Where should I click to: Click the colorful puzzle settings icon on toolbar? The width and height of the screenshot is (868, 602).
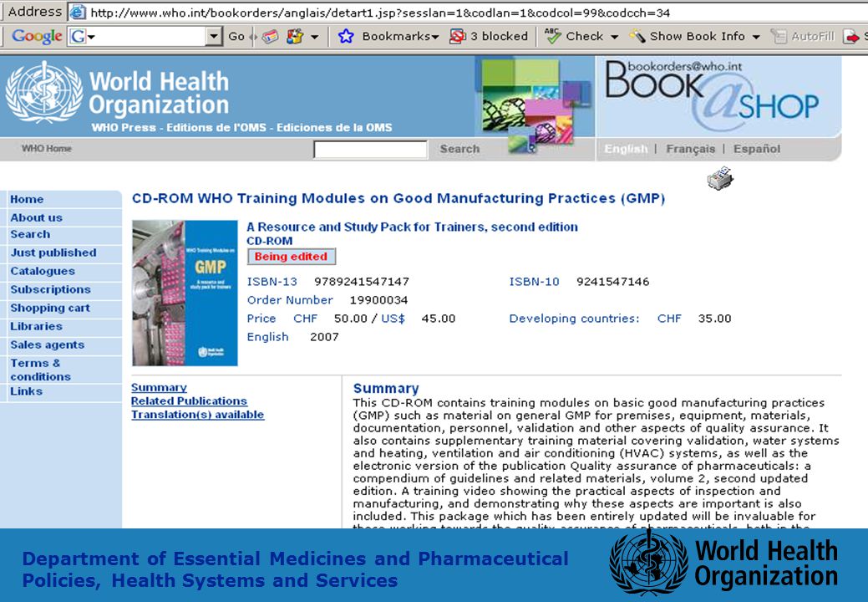click(x=295, y=37)
